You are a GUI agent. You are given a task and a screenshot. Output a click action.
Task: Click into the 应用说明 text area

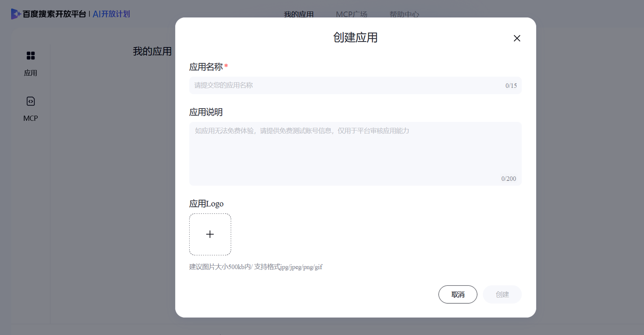pyautogui.click(x=356, y=154)
